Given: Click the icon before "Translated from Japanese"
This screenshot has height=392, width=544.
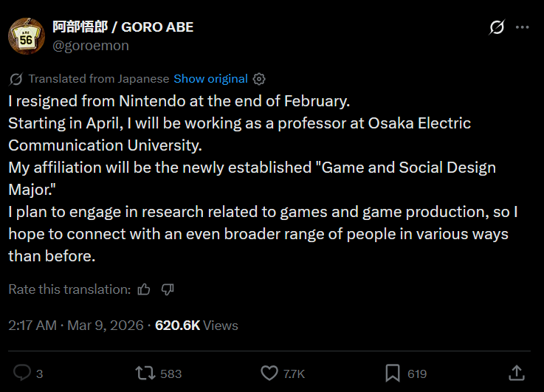Looking at the screenshot, I should click(x=16, y=79).
